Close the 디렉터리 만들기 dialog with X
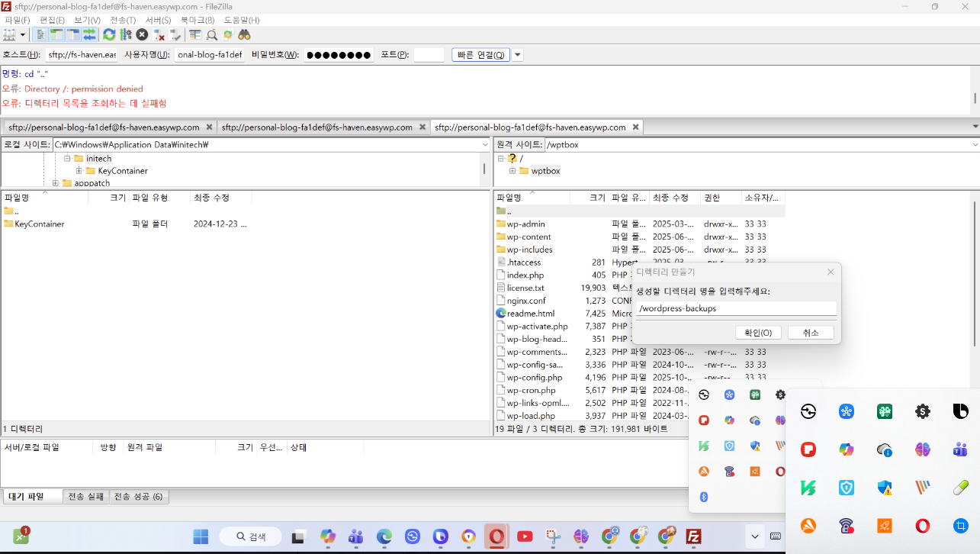This screenshot has height=554, width=980. [x=831, y=272]
